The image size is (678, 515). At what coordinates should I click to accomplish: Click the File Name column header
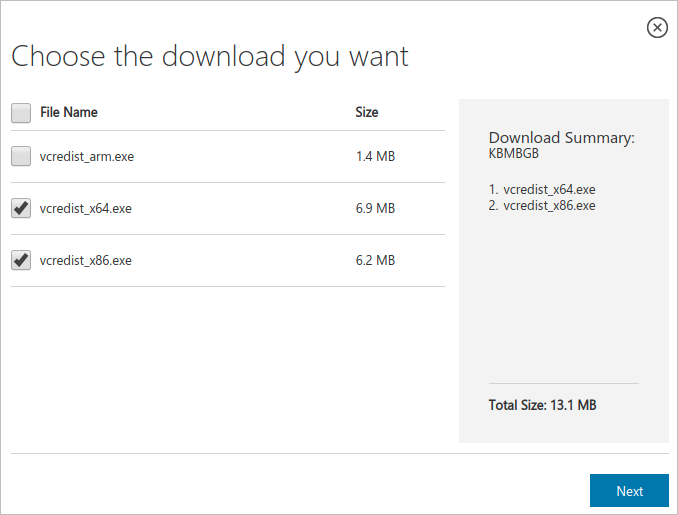pyautogui.click(x=69, y=113)
